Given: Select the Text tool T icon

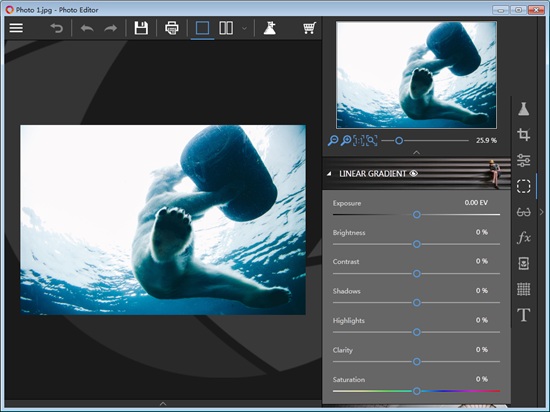Looking at the screenshot, I should pyautogui.click(x=523, y=315).
